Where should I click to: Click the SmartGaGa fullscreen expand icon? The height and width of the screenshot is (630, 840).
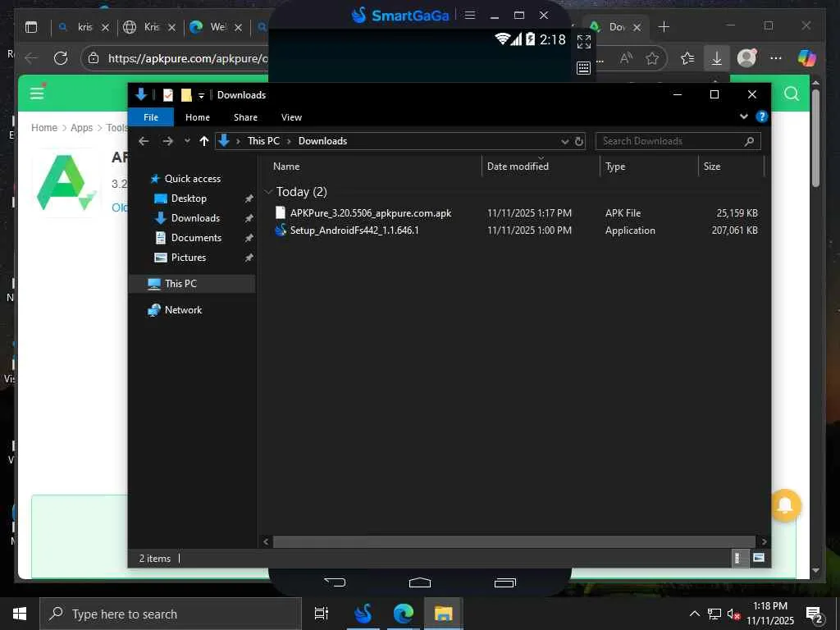[584, 41]
